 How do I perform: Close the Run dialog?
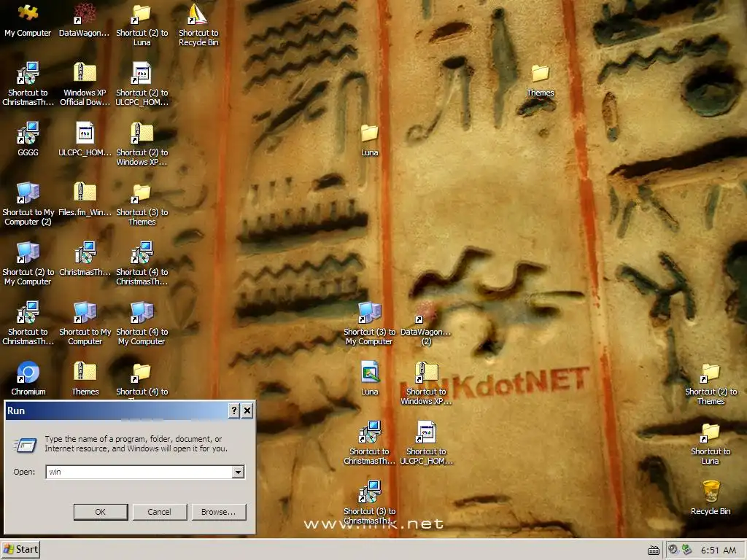click(247, 411)
